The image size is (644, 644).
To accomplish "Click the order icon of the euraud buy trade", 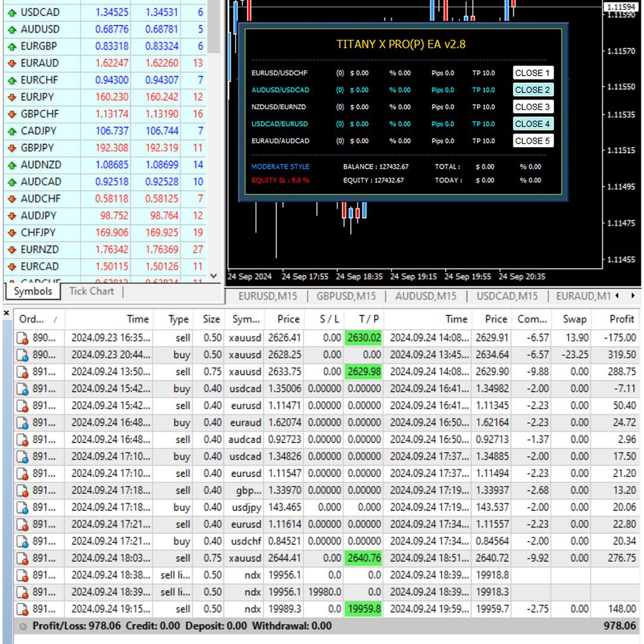I will click(23, 423).
